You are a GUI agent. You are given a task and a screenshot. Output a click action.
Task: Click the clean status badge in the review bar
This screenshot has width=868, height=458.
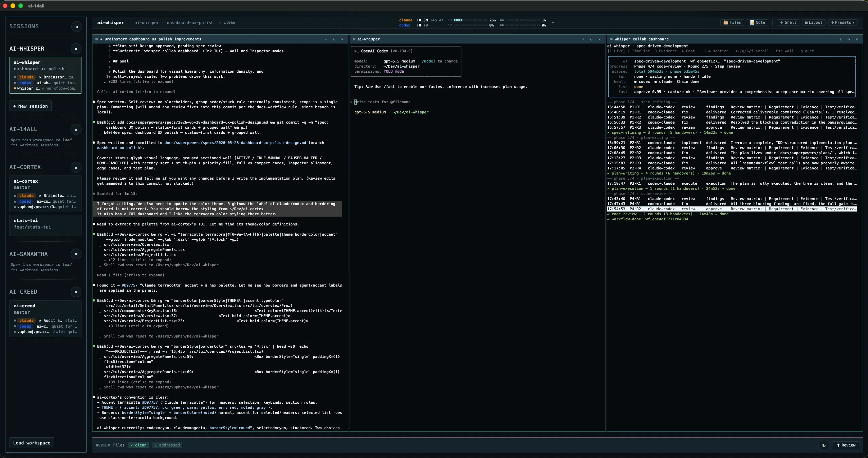click(138, 445)
